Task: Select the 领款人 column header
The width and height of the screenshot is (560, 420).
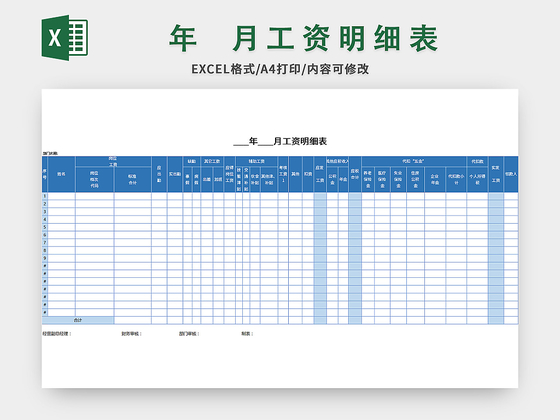Action: [511, 174]
